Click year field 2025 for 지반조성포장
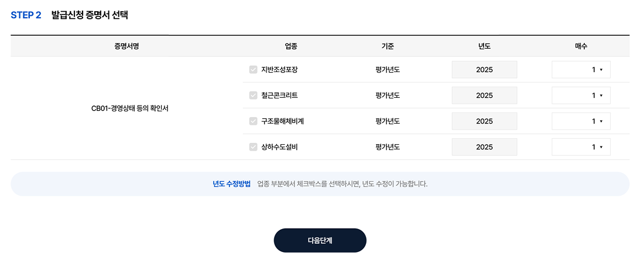644x266 pixels. [x=484, y=70]
